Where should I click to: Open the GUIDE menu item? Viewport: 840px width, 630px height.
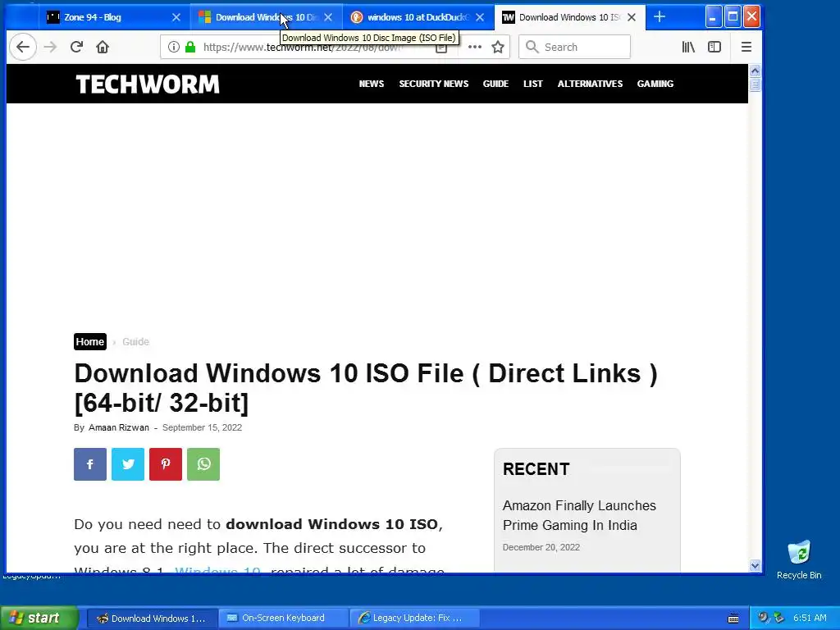point(495,84)
